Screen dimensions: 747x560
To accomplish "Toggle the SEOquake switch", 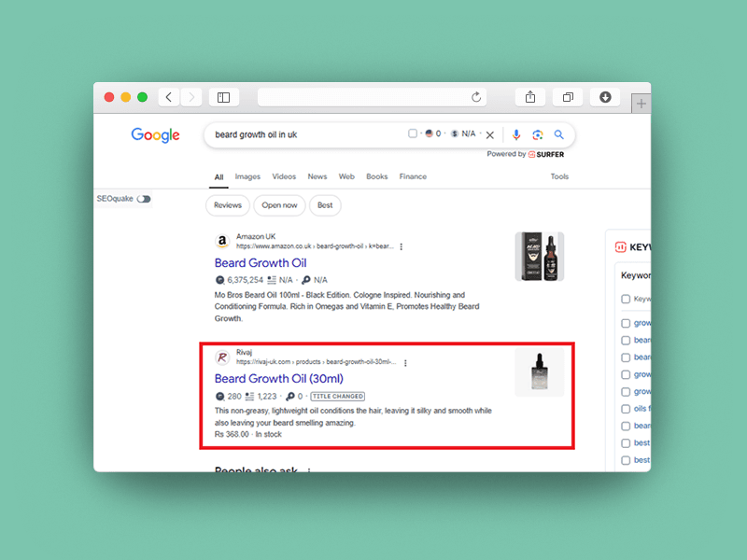I will tap(143, 199).
